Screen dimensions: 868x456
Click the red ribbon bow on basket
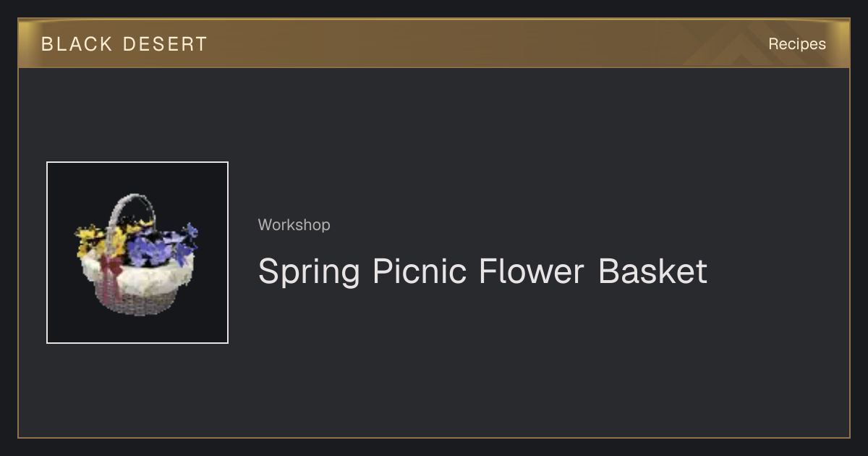click(111, 273)
